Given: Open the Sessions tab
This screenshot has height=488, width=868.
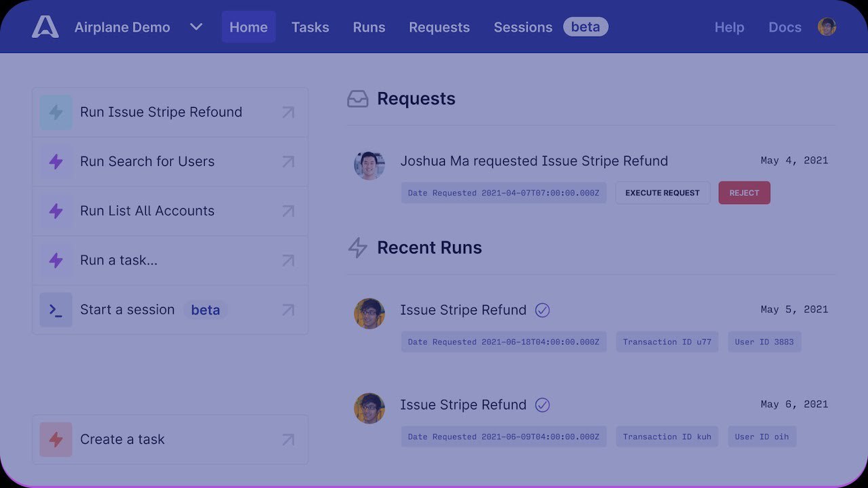Looking at the screenshot, I should click(x=523, y=27).
